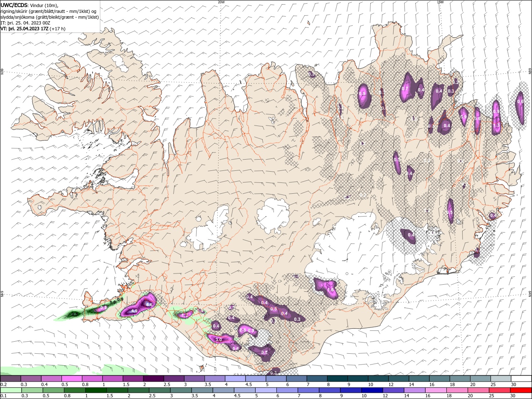
Task: Pick the darkest purple snow swatch for 2–2.5
Action: [x=153, y=379]
